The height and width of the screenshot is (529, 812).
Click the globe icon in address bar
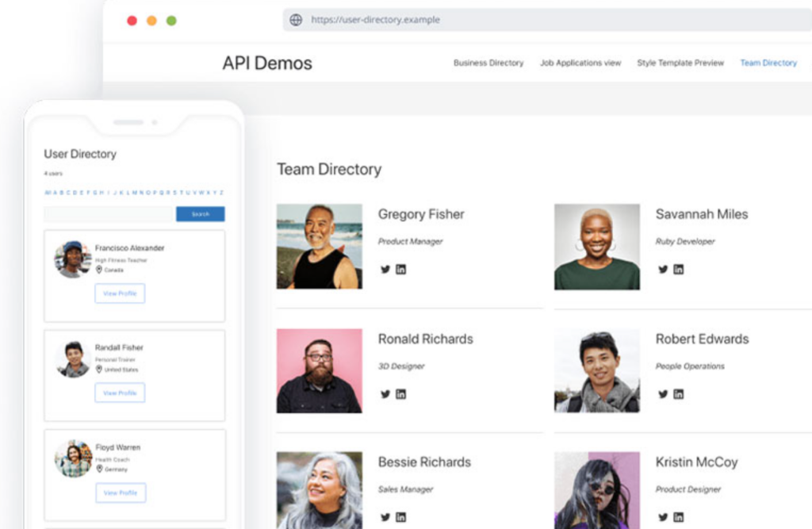pos(296,20)
